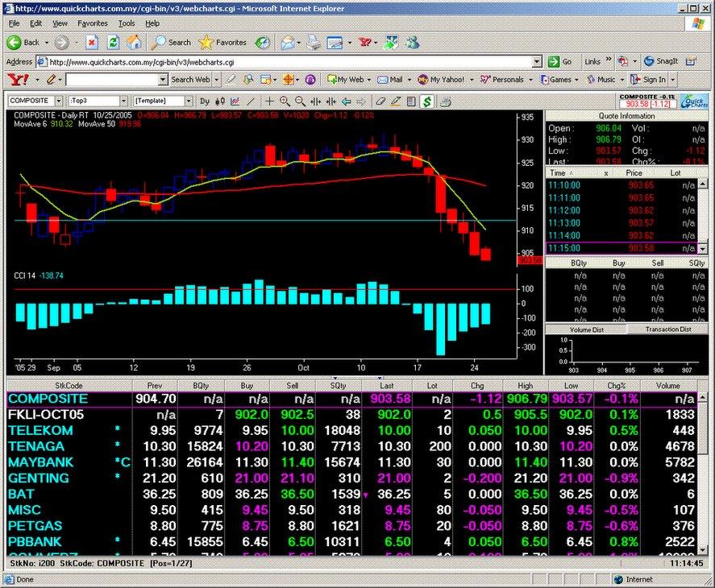Toggle the green dollar sign button
715x588 pixels.
(427, 101)
